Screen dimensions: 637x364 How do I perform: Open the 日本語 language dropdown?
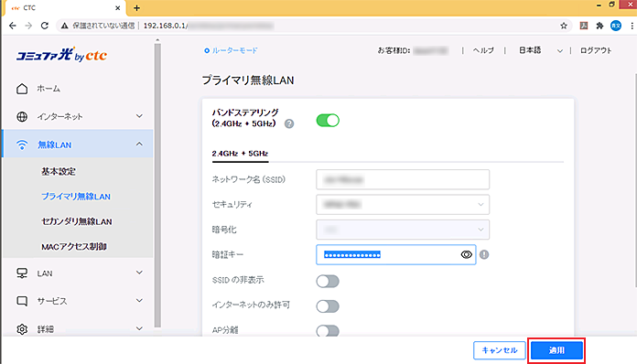[x=541, y=50]
